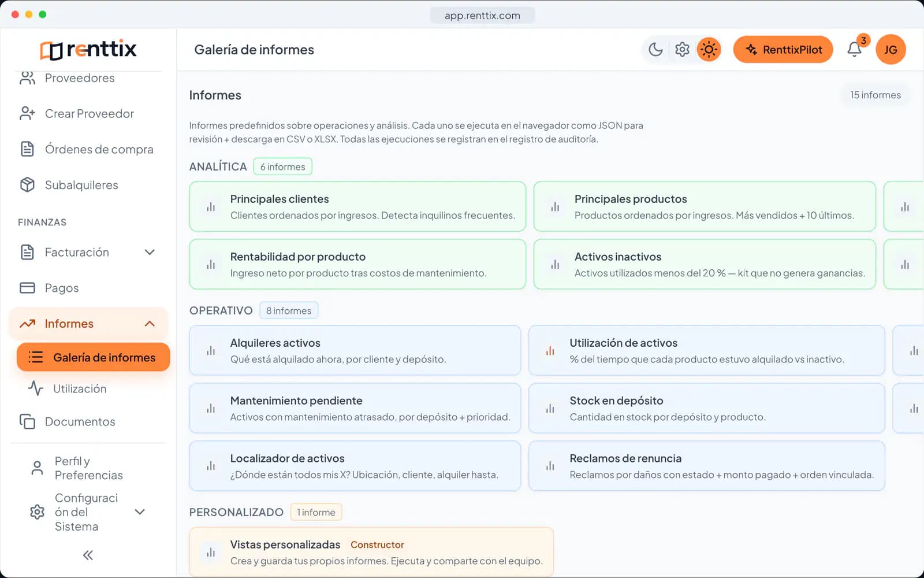Screen dimensions: 924x578
Task: Open Vistas personalizadas constructor card
Action: pyautogui.click(x=371, y=552)
